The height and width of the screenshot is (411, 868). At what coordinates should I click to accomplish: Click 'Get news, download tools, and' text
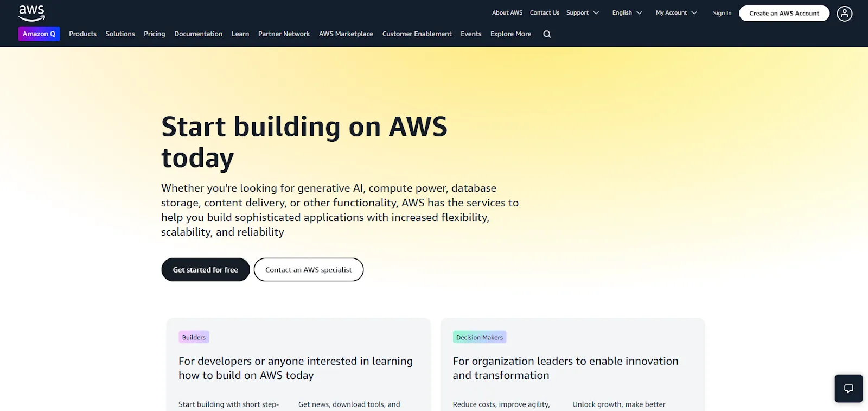[349, 404]
